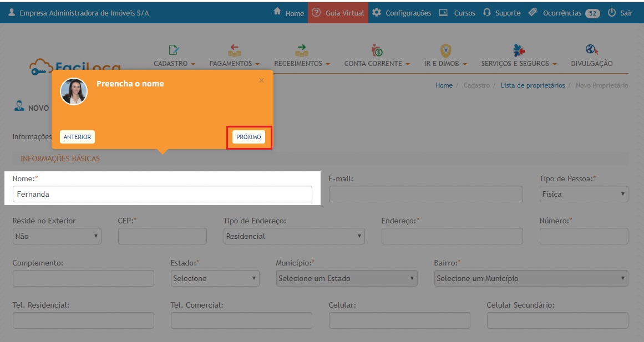
Task: Close the orange guide popup
Action: [262, 80]
